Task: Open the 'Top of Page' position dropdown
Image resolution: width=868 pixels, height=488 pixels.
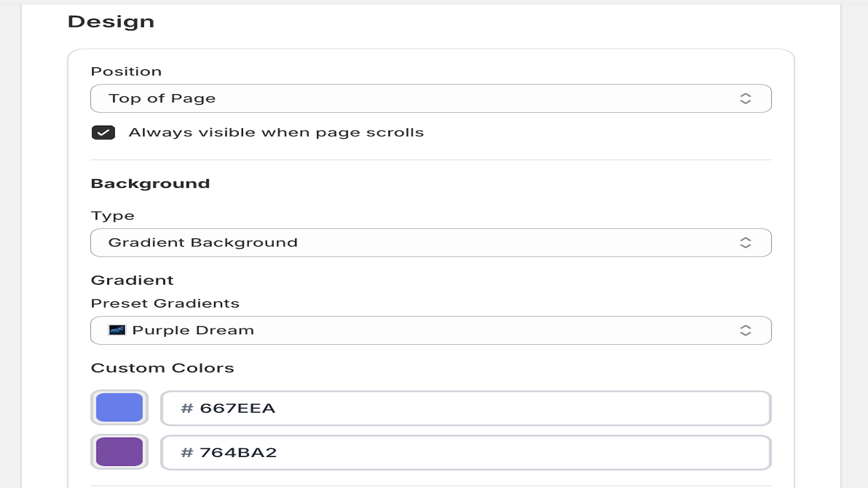Action: (423, 98)
